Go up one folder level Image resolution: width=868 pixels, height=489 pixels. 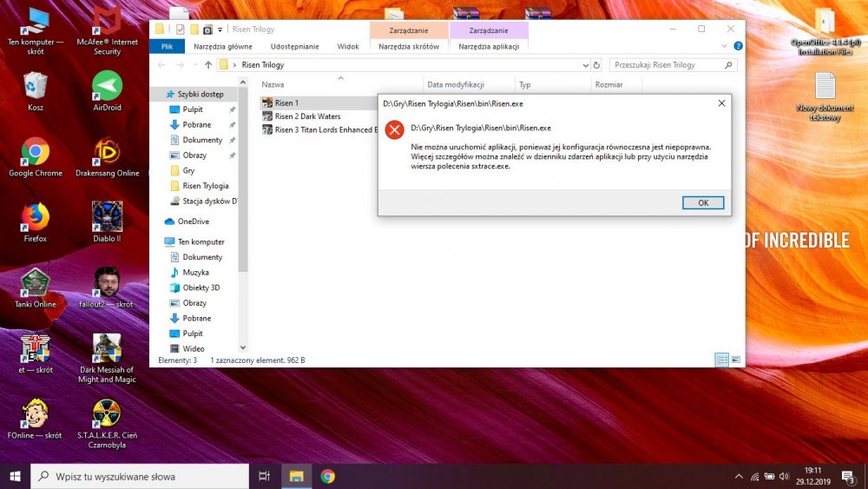coord(208,65)
